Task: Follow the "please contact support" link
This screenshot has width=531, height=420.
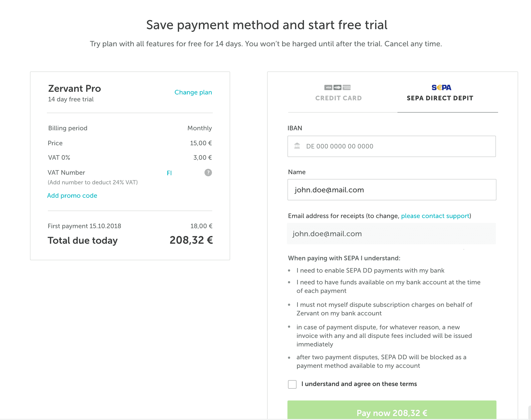Action: click(x=435, y=216)
